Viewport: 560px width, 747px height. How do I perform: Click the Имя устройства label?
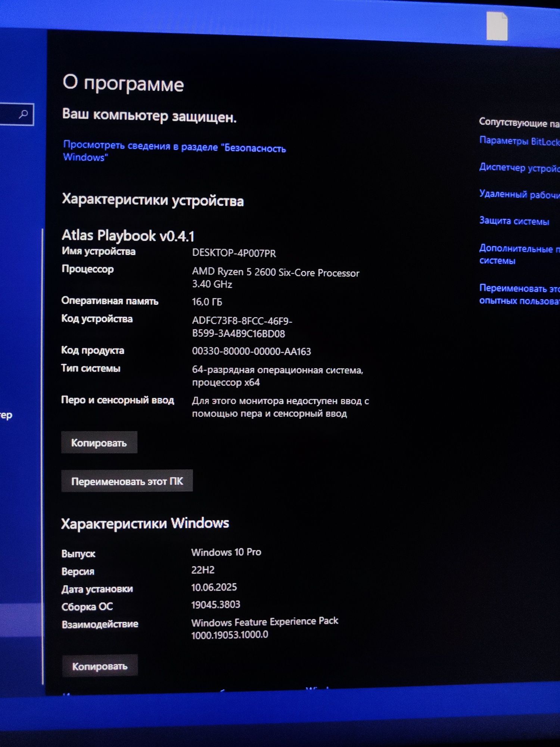(x=99, y=251)
